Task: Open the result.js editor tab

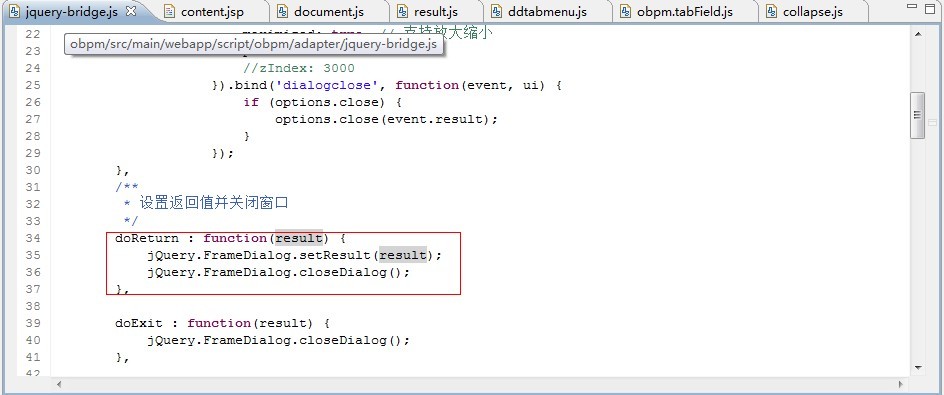Action: tap(427, 11)
